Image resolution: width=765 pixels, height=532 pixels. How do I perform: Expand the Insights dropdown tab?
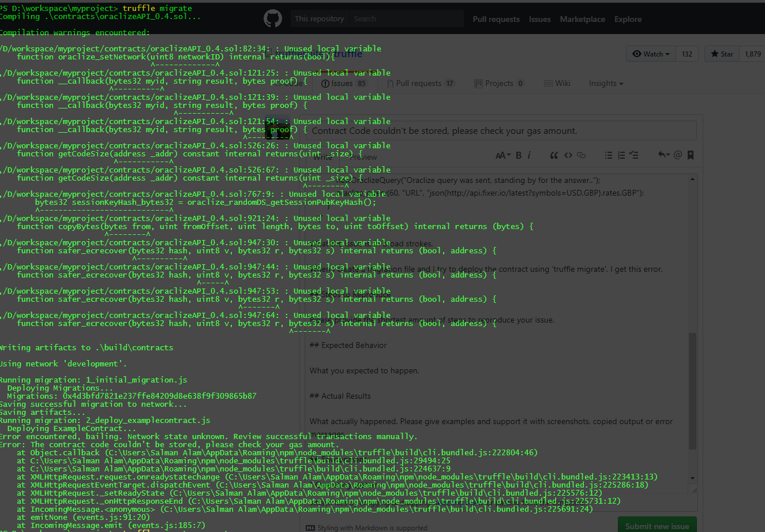pyautogui.click(x=606, y=83)
